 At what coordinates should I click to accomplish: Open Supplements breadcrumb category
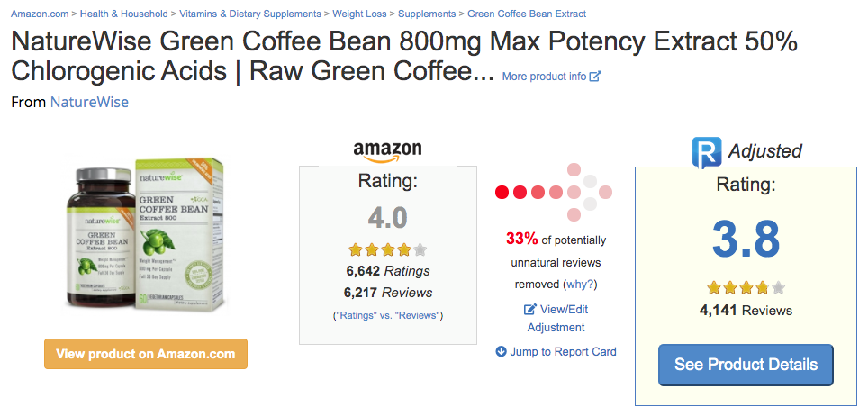tap(427, 14)
